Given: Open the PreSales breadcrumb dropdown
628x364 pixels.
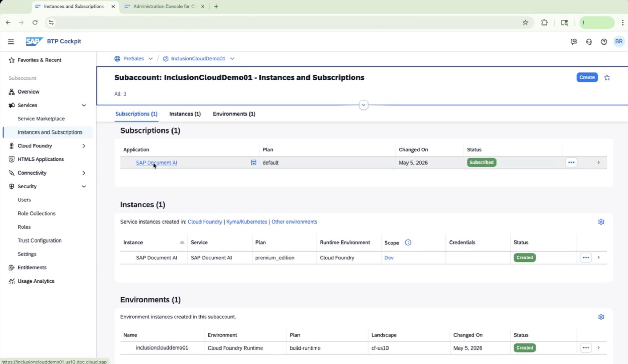Looking at the screenshot, I should tap(150, 59).
